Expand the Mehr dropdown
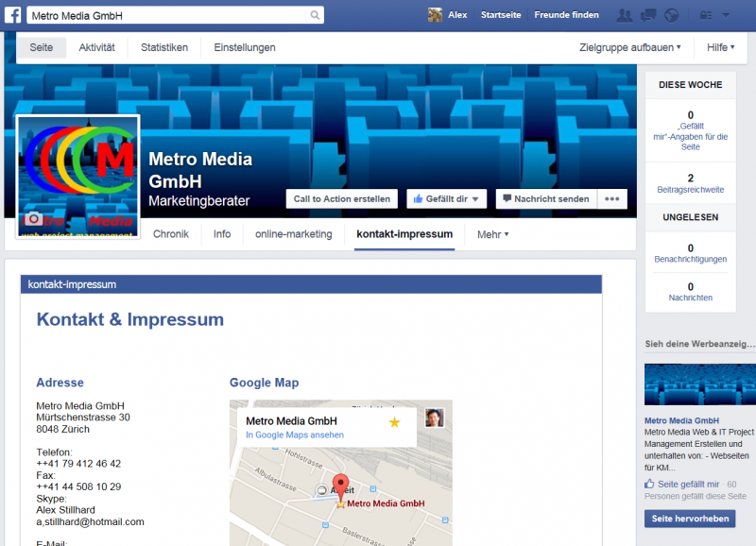 click(492, 234)
